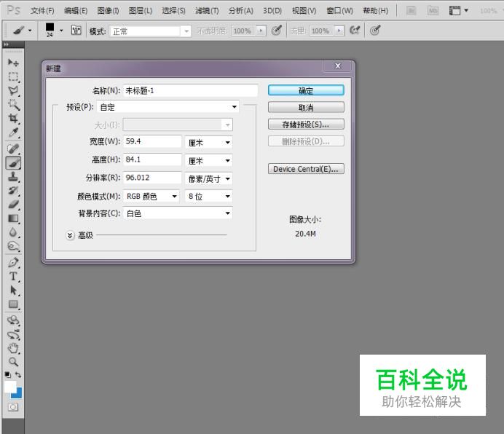Select the Dodge tool
504x434 pixels.
[x=13, y=247]
